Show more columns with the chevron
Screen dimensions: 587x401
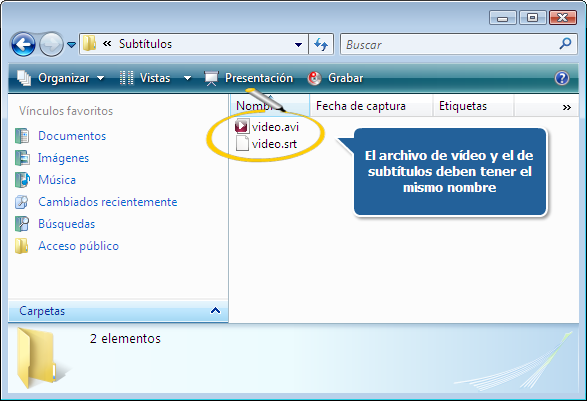click(567, 107)
